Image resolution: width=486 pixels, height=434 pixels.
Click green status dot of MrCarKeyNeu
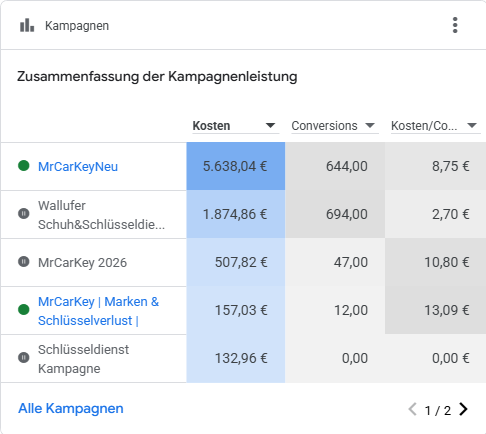(x=24, y=166)
